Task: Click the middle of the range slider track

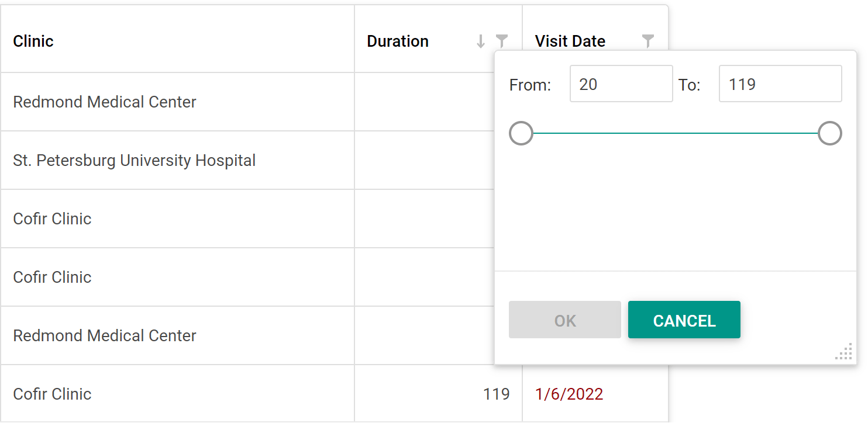Action: coord(676,133)
